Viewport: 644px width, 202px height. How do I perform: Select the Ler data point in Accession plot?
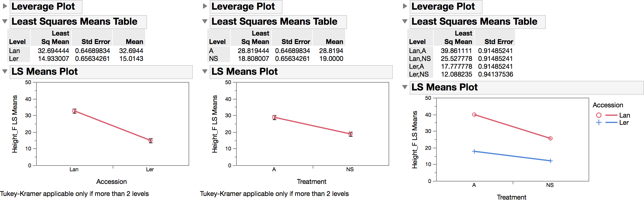pyautogui.click(x=150, y=140)
